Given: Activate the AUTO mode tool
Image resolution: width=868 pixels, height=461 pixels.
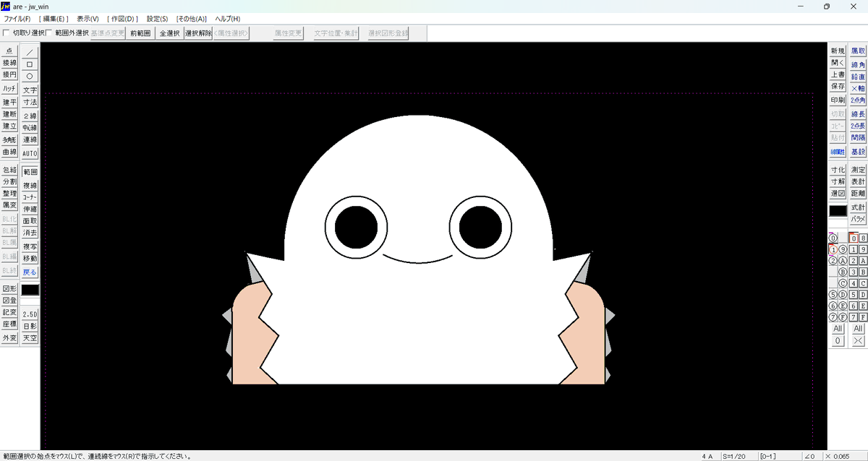Looking at the screenshot, I should [30, 153].
